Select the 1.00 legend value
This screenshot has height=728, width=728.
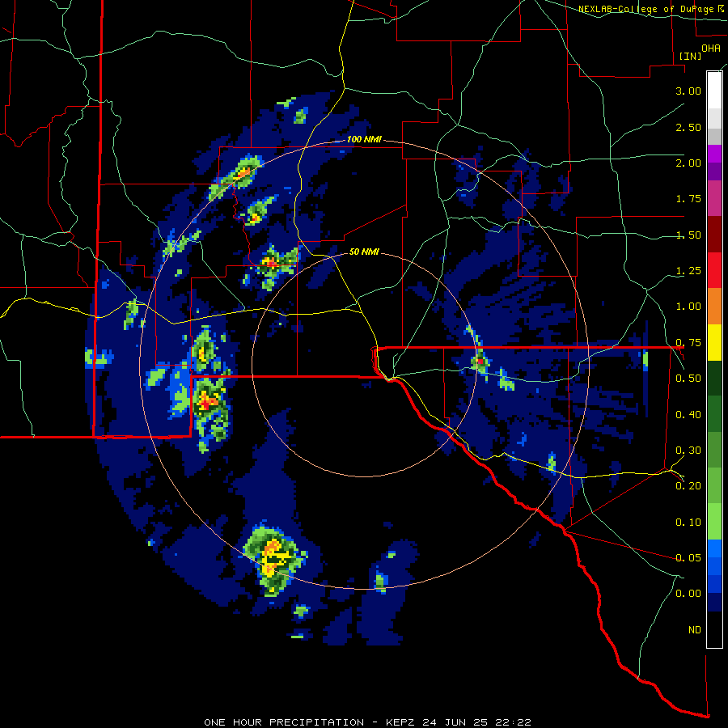(688, 307)
